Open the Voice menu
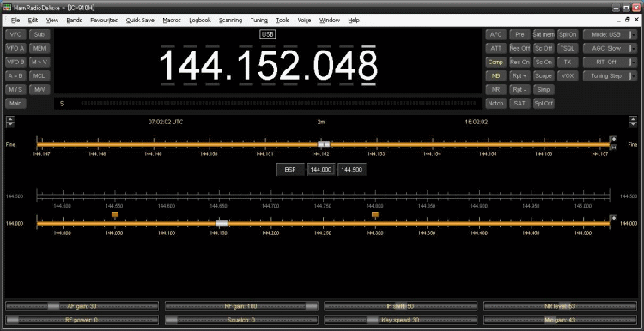The image size is (644, 331). tap(304, 20)
